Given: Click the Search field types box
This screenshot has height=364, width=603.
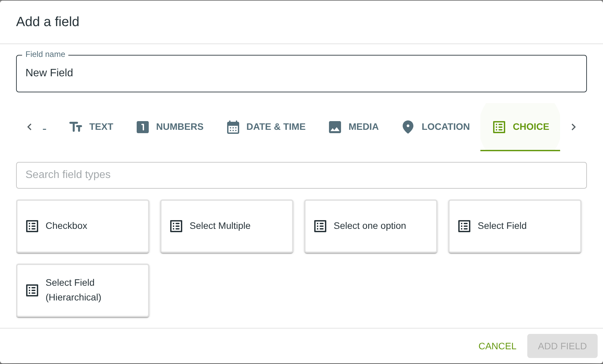Looking at the screenshot, I should [301, 175].
